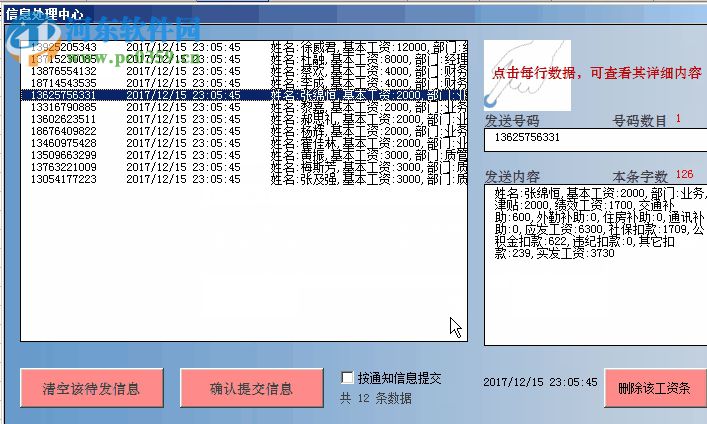This screenshot has width=707, height=424.
Task: Select the row with number 13054177223
Action: (x=244, y=179)
